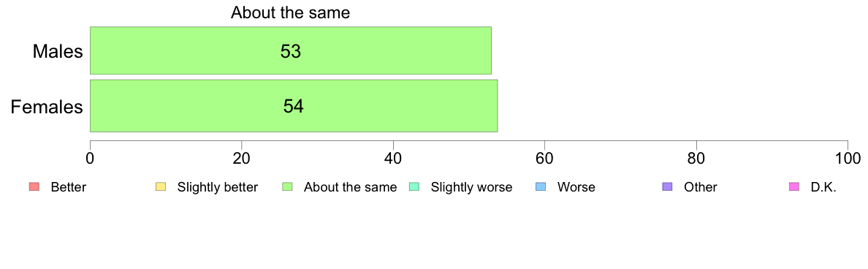
Task: Click the 60 axis tick label
Action: (545, 158)
